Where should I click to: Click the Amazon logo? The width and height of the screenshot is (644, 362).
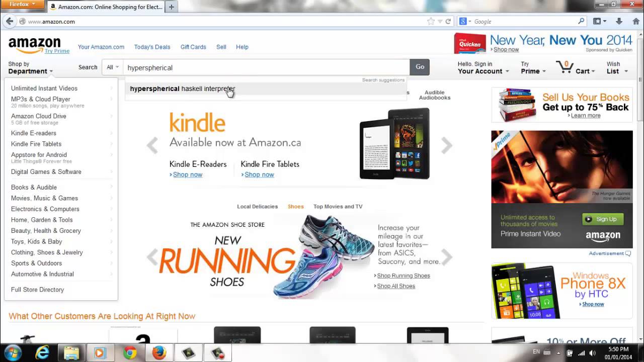tap(34, 45)
